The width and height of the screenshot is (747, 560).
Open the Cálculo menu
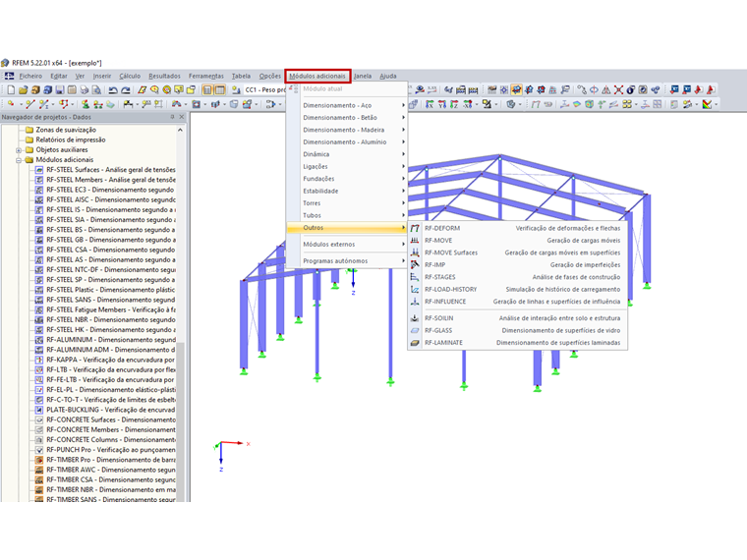click(130, 77)
